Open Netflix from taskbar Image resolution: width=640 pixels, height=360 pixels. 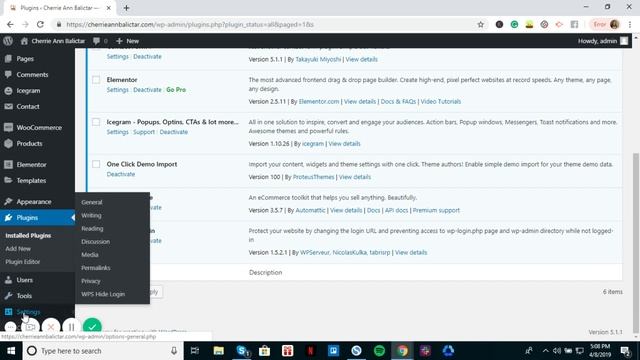(x=310, y=351)
